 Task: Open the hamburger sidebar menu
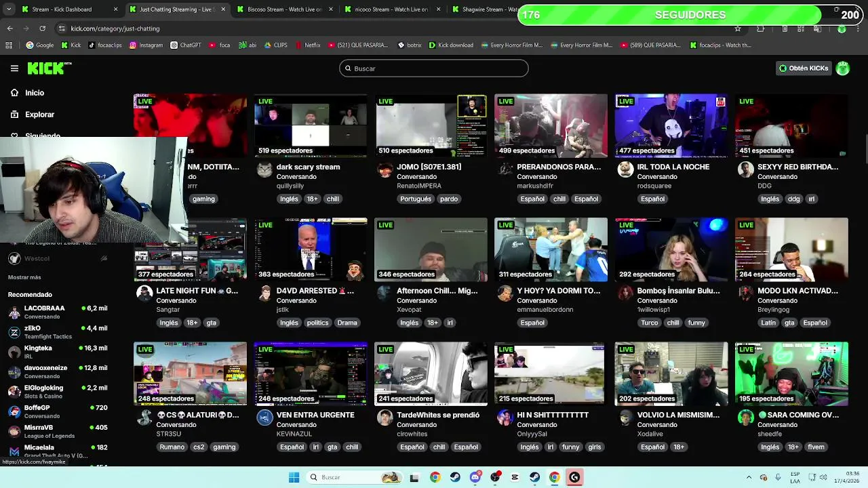[14, 68]
